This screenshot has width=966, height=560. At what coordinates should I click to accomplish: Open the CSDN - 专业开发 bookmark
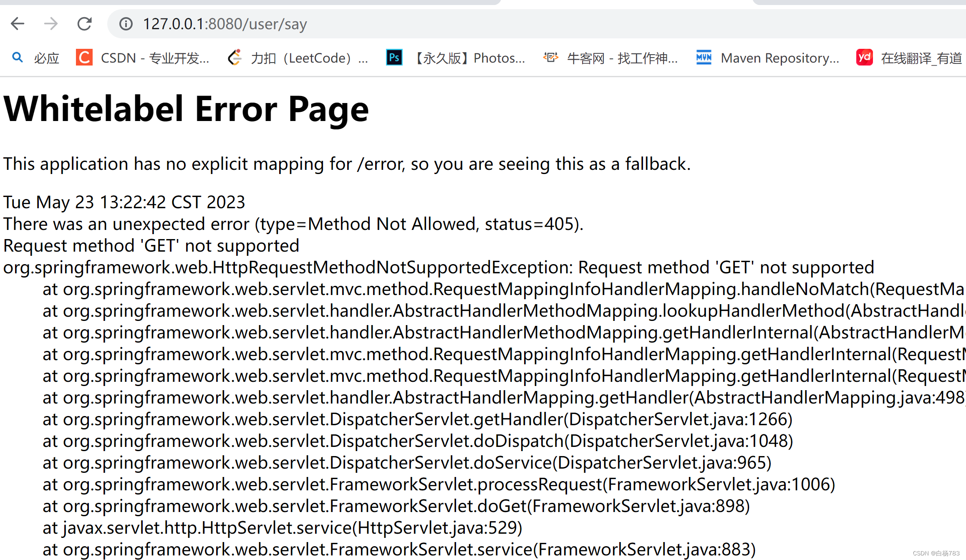[155, 58]
